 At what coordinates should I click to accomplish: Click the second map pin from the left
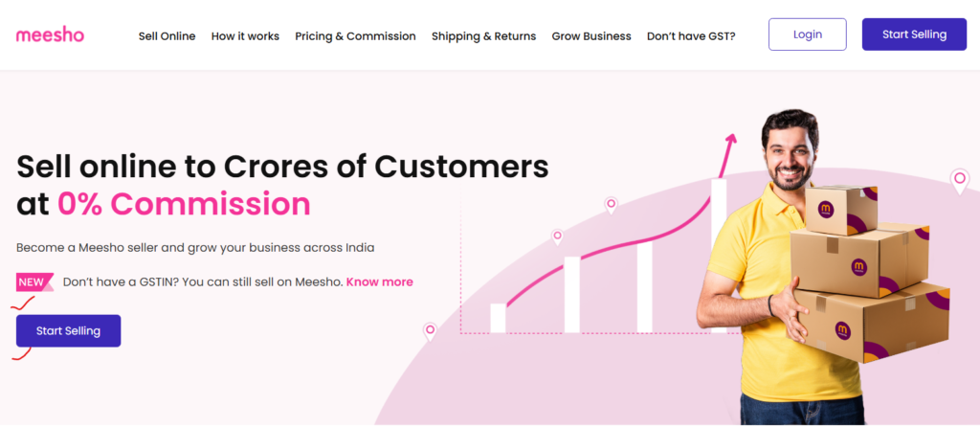tap(557, 236)
